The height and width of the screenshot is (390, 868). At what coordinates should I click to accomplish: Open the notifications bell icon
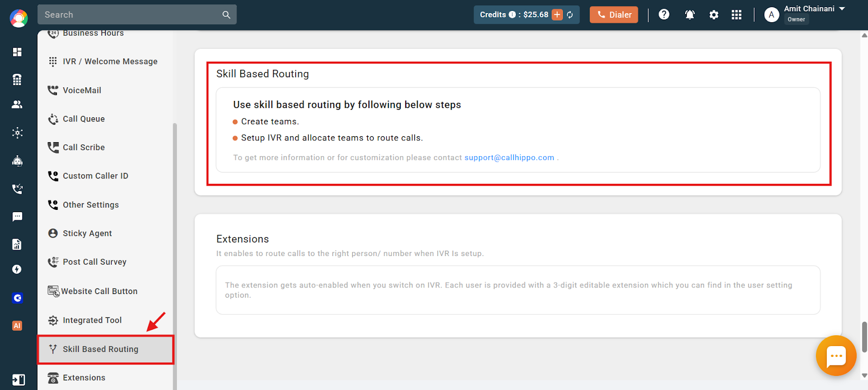[x=690, y=15]
